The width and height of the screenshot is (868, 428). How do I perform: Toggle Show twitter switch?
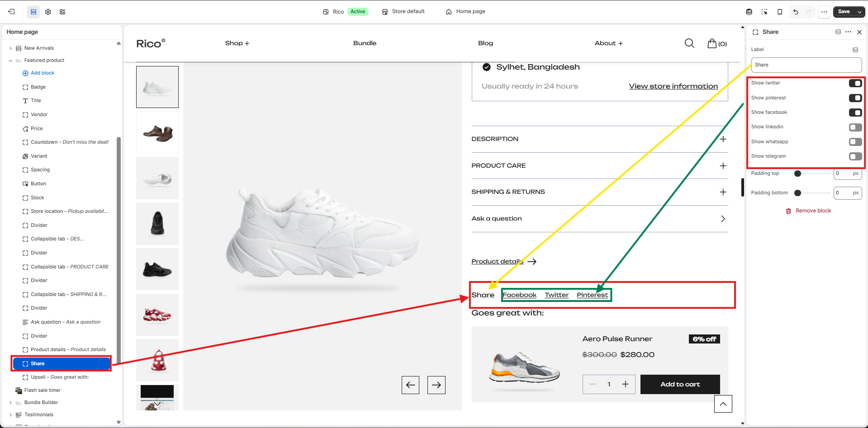(855, 83)
